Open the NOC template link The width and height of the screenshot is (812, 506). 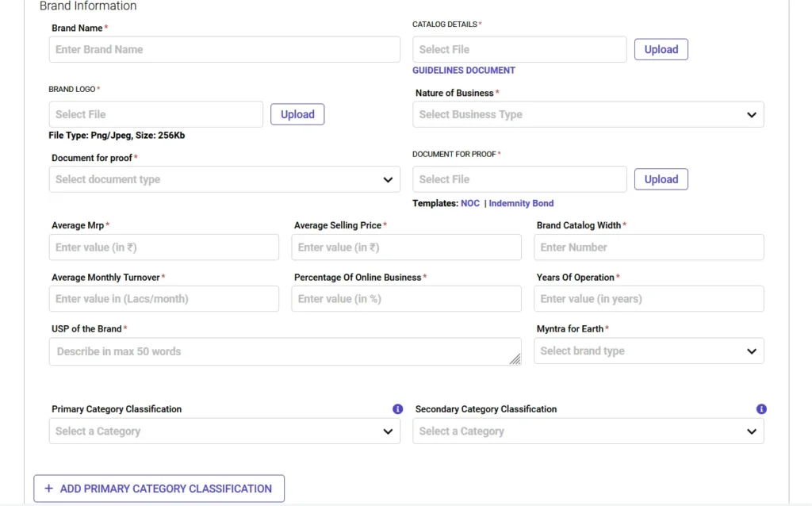[x=470, y=204]
